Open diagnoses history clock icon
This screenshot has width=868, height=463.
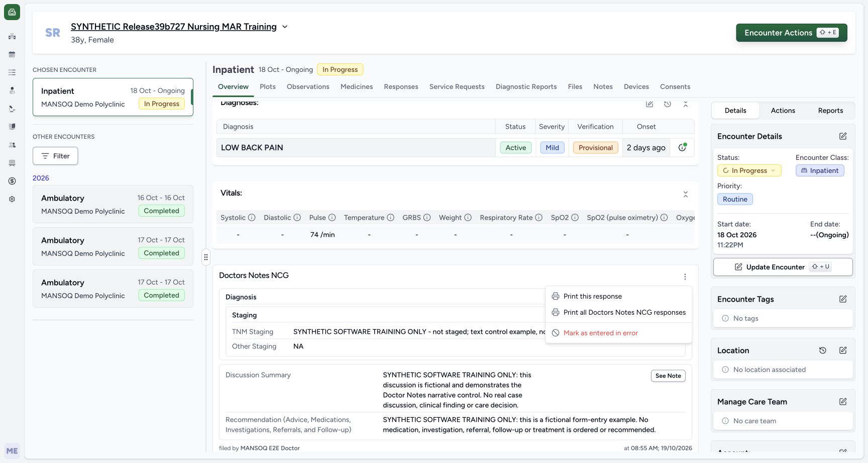(668, 104)
